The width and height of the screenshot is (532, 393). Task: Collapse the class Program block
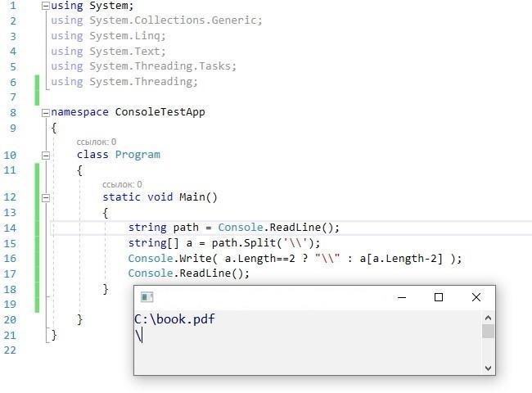pos(46,156)
